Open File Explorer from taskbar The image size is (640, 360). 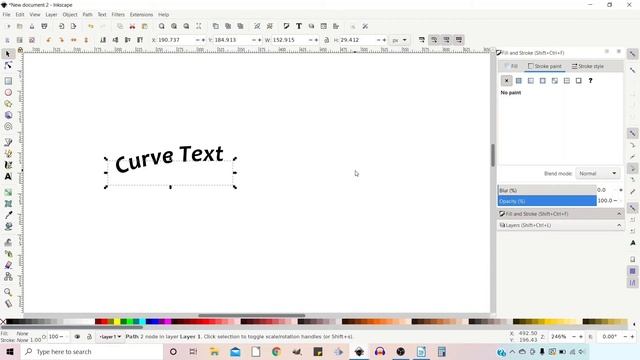coord(214,351)
